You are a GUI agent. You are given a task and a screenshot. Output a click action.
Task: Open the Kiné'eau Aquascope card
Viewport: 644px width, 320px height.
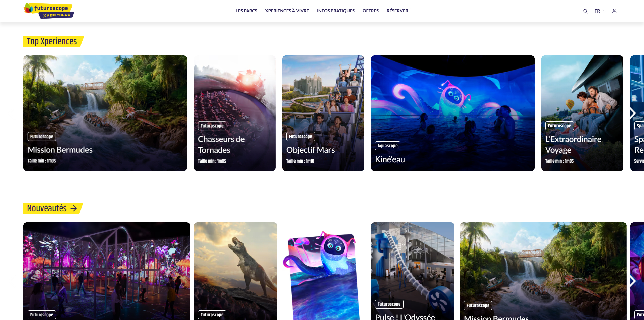point(453,113)
